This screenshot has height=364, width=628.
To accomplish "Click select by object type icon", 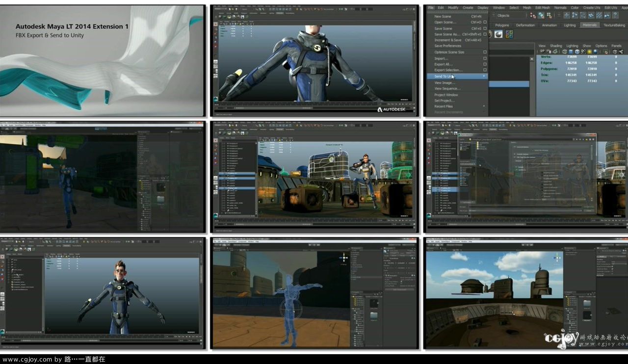I will pos(541,15).
